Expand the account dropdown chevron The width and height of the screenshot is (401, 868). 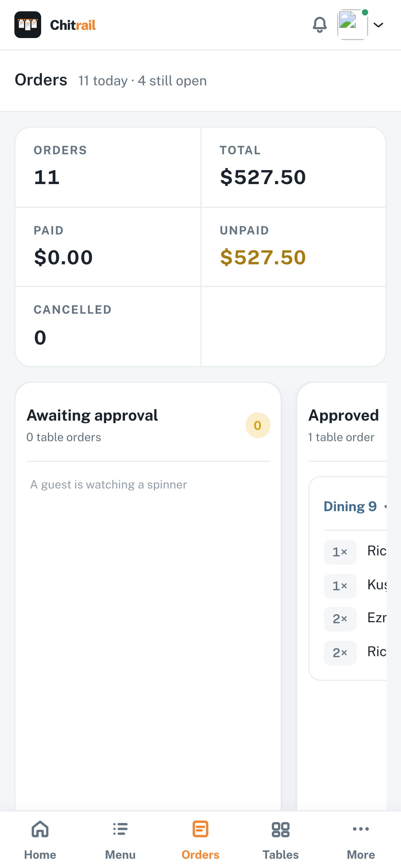coord(378,25)
